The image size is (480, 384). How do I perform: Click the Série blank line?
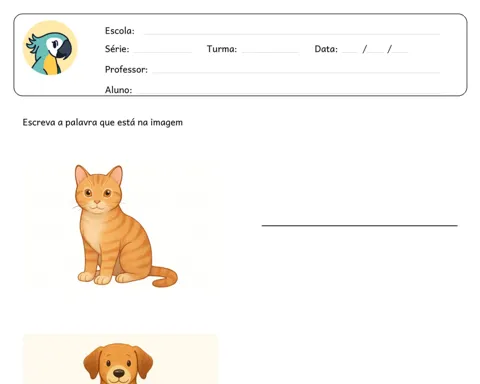click(163, 52)
